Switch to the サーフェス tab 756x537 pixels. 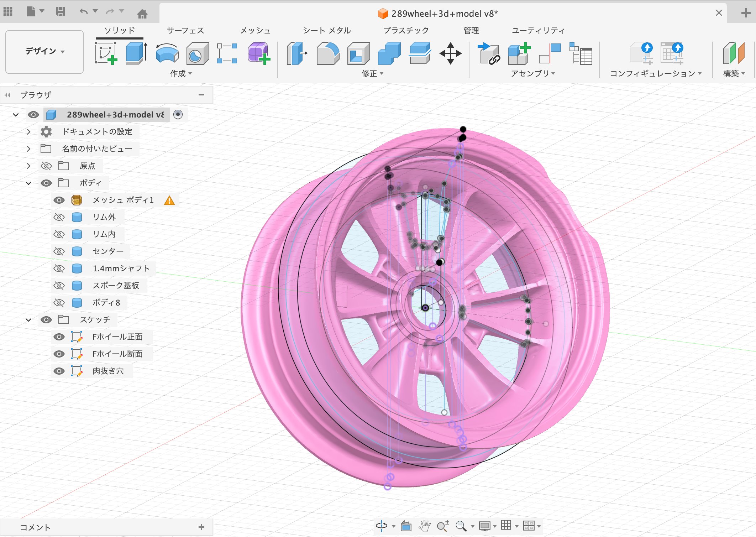[185, 31]
